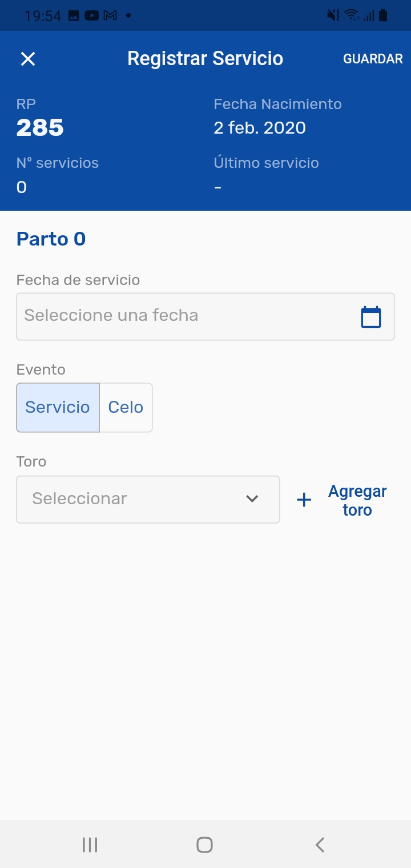
Task: Select Servicio as the event type
Action: coord(58,407)
